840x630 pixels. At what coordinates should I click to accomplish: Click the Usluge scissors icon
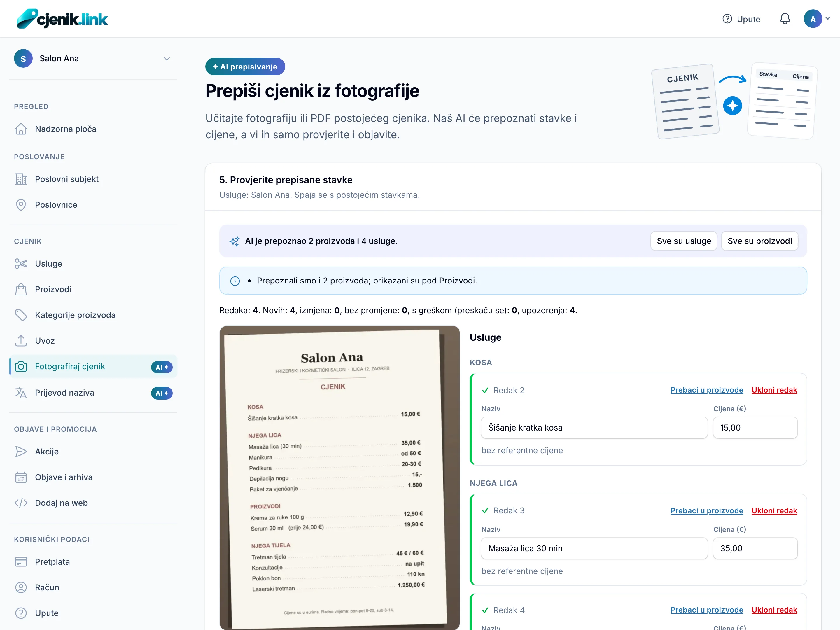pyautogui.click(x=21, y=264)
